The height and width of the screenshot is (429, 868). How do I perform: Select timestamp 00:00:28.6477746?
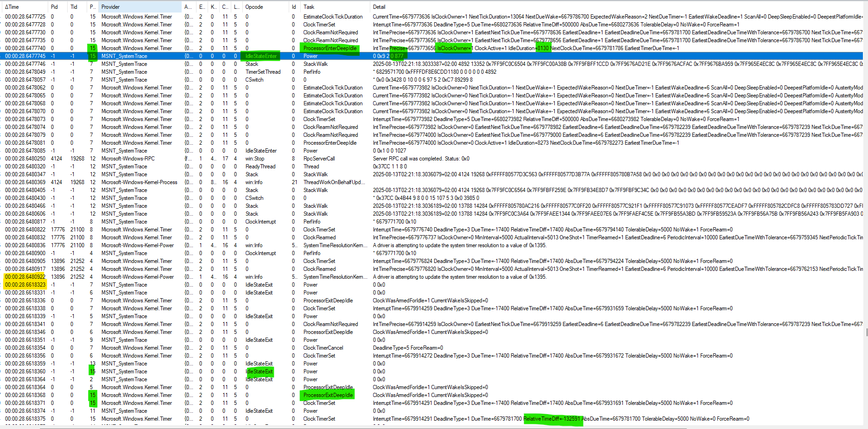pos(25,64)
